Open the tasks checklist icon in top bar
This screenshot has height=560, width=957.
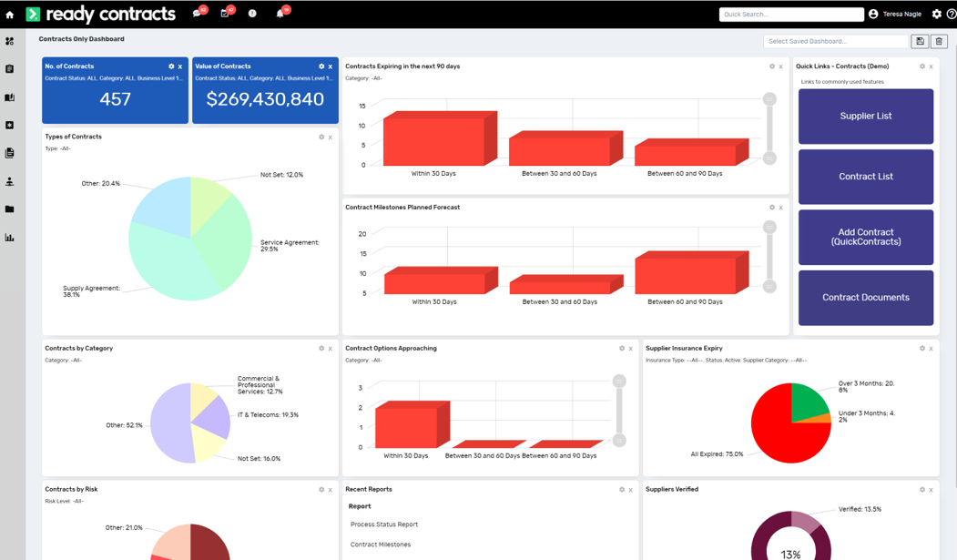click(225, 14)
